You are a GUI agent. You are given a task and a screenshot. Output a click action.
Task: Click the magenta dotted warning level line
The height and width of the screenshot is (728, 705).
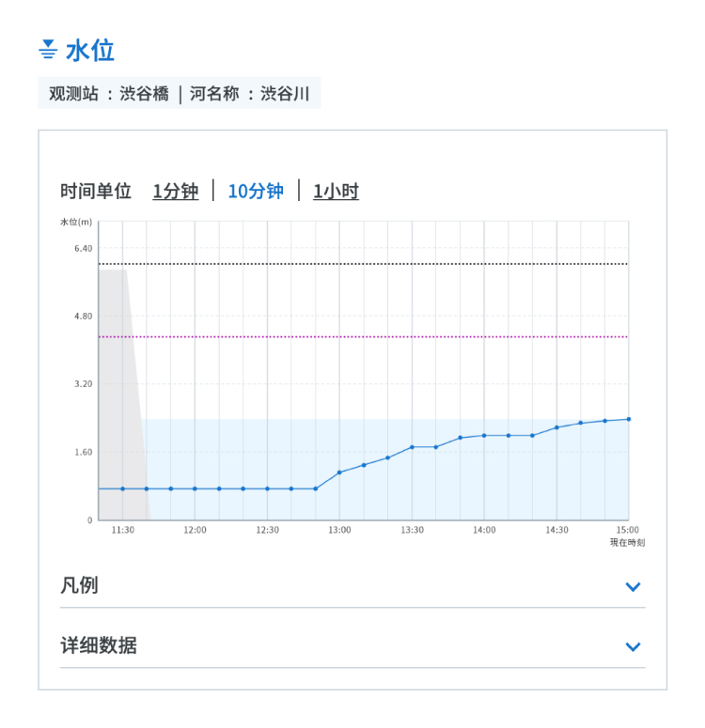[x=364, y=336]
